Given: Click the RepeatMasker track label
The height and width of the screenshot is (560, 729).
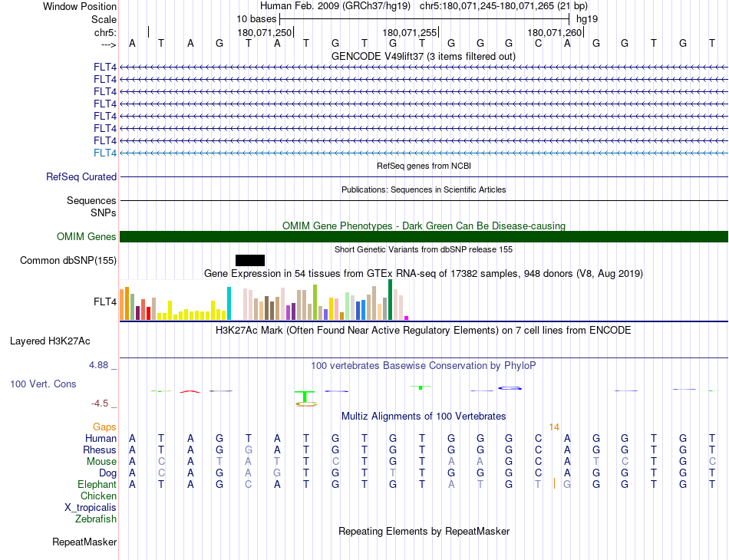Looking at the screenshot, I should (x=84, y=542).
